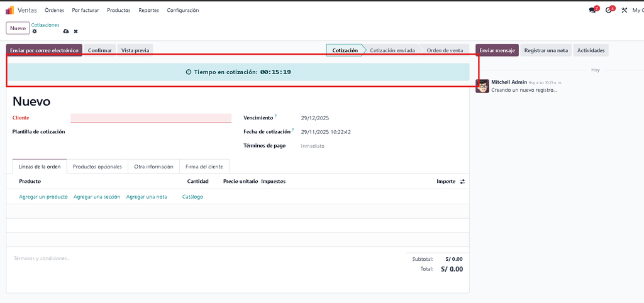Open the conversations icon with badge 7

coord(592,10)
